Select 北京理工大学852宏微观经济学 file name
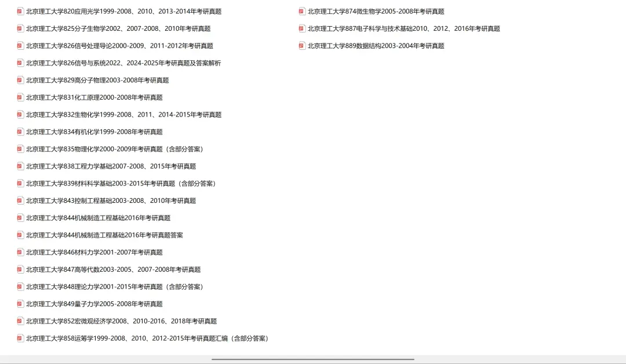Image resolution: width=626 pixels, height=364 pixels. (x=121, y=321)
